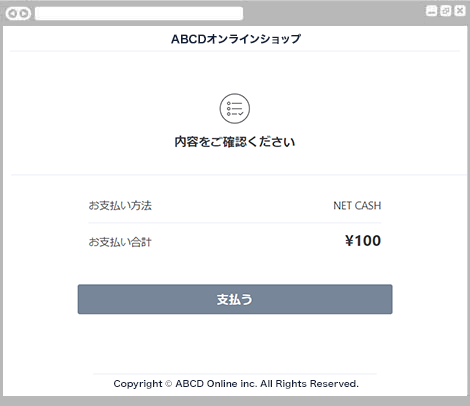This screenshot has width=470, height=406.
Task: Select the NET CASH payment method value
Action: (357, 206)
